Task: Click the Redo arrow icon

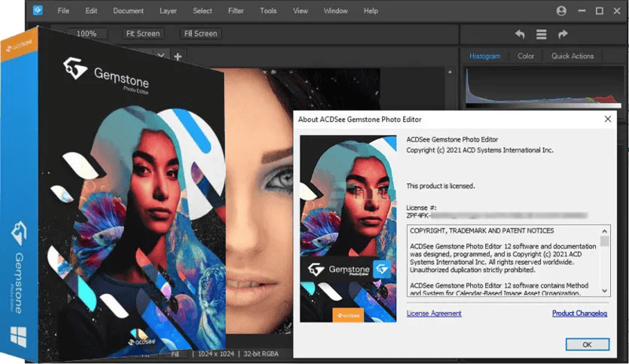Action: coord(563,35)
